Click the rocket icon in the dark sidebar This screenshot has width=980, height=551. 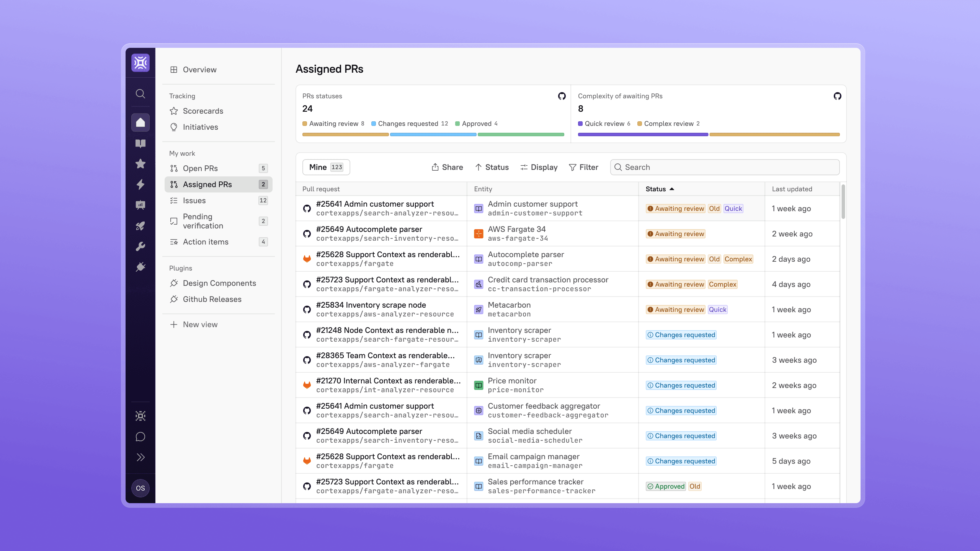click(x=140, y=226)
